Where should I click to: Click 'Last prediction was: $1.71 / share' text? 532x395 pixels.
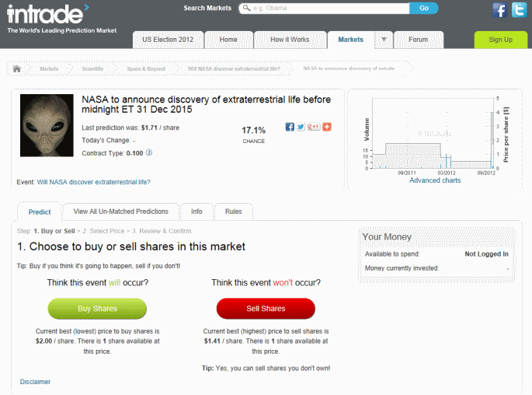[130, 128]
